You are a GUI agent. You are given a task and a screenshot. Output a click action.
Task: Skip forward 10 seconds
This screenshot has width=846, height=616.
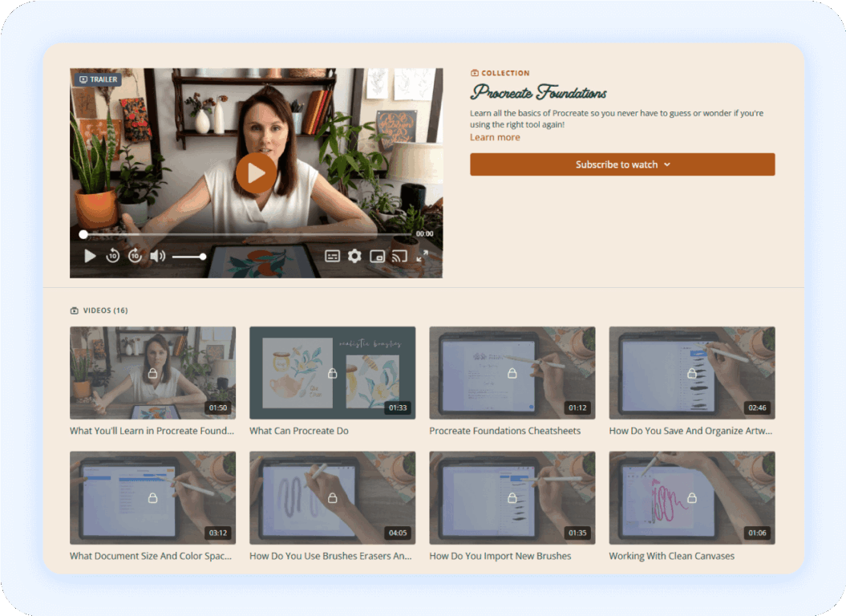point(136,256)
